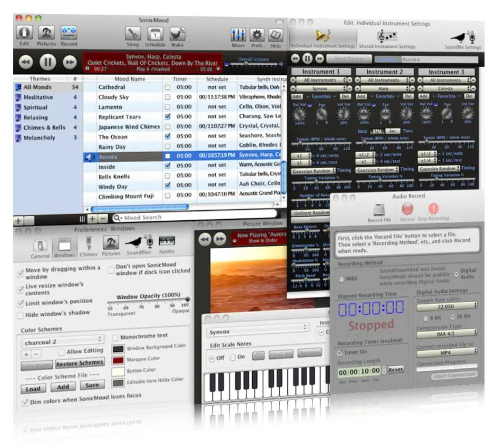Click next picture button in Picture Window

[220, 239]
